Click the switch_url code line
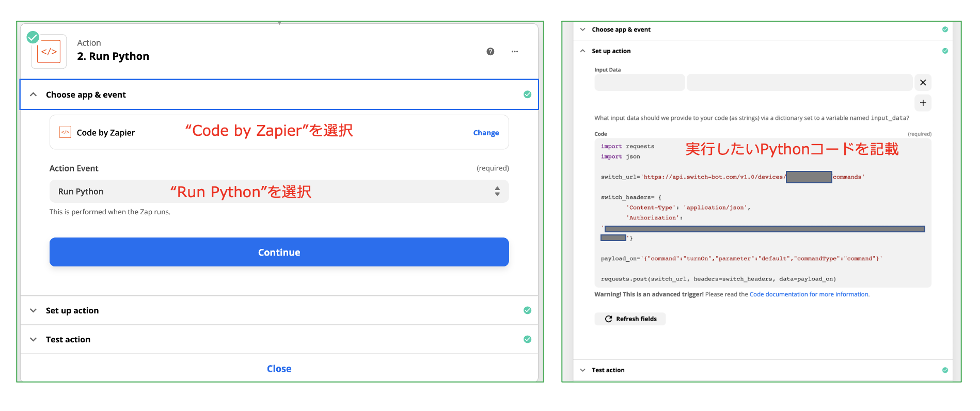Viewport: 980px width, 411px height. 732,177
